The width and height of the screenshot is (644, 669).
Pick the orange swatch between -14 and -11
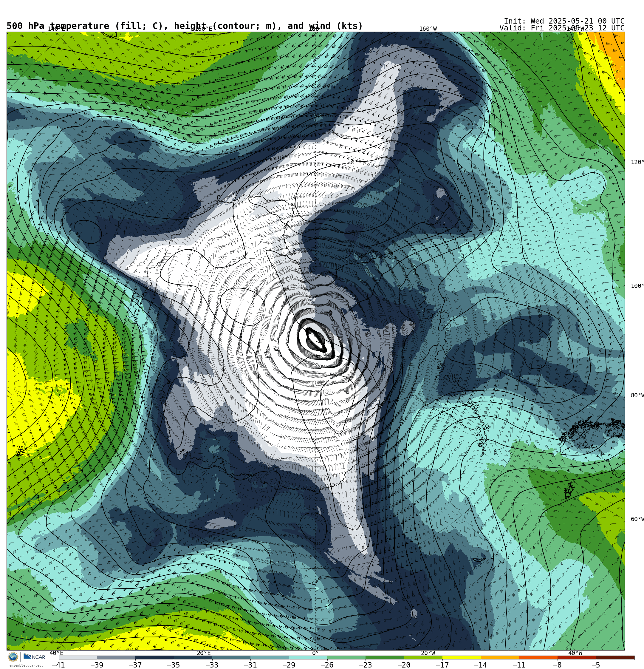[x=500, y=657]
